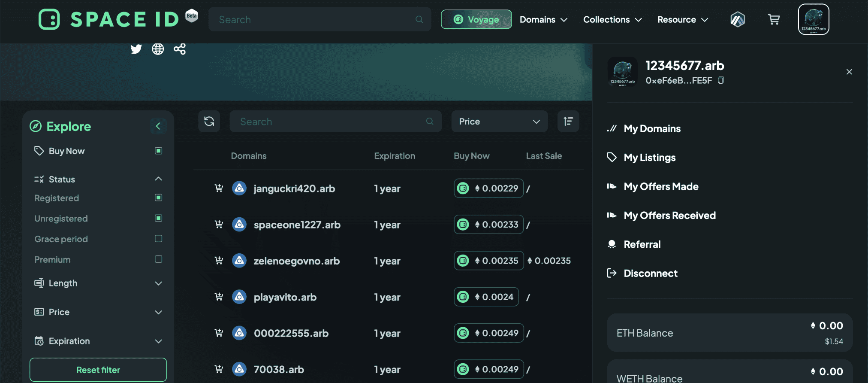Open the playavito.arb domain name

pos(285,297)
